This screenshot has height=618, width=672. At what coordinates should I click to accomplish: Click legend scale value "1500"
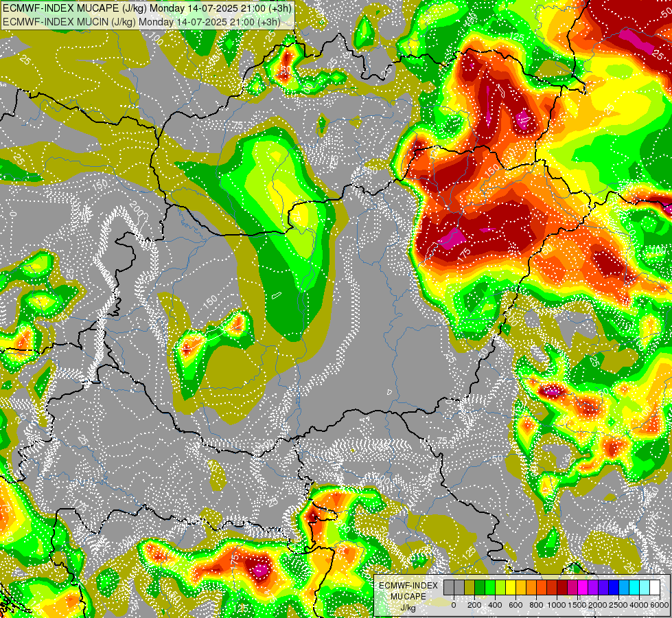[x=577, y=605]
